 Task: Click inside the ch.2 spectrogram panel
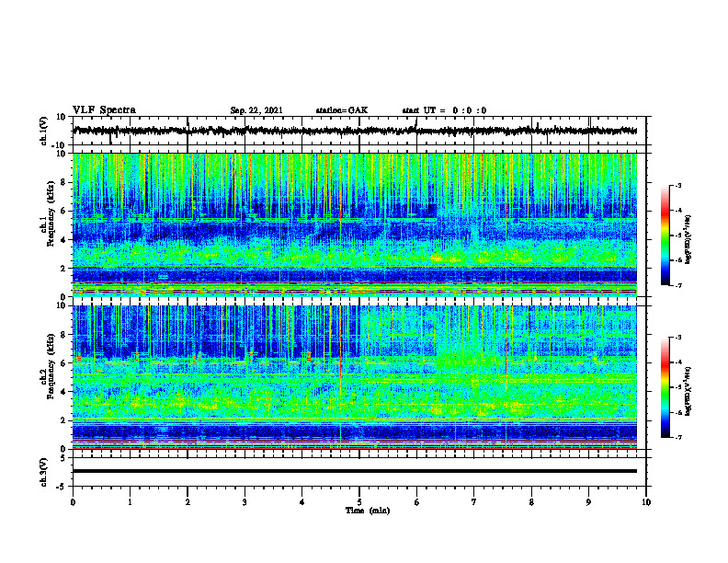tap(354, 377)
